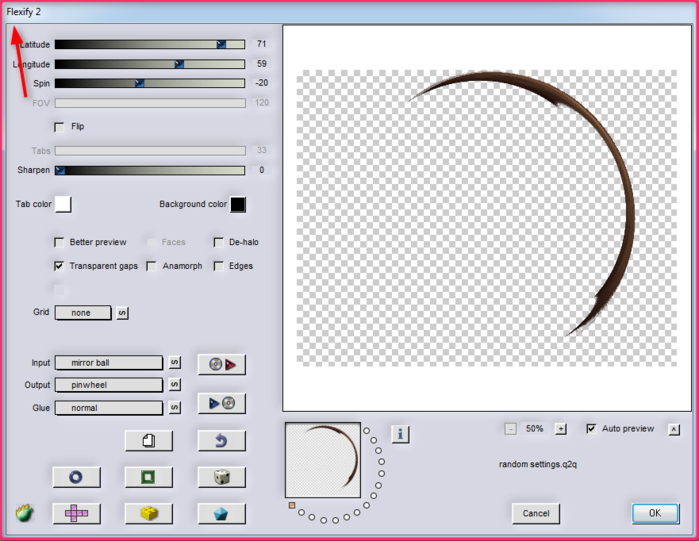
Task: Open the black Background color swatch
Action: click(x=238, y=205)
